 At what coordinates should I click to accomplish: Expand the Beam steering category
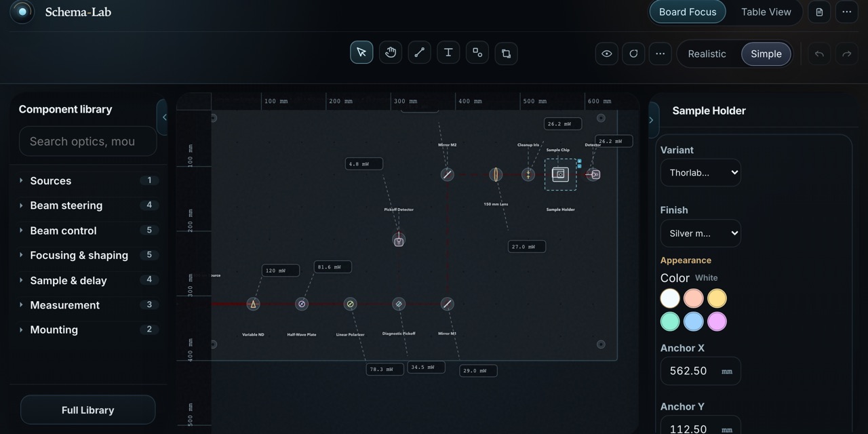pos(88,205)
